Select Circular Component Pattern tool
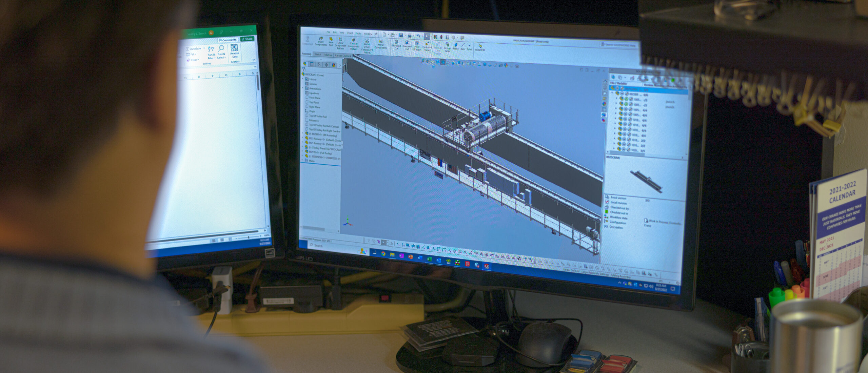868x373 pixels. pyautogui.click(x=354, y=44)
